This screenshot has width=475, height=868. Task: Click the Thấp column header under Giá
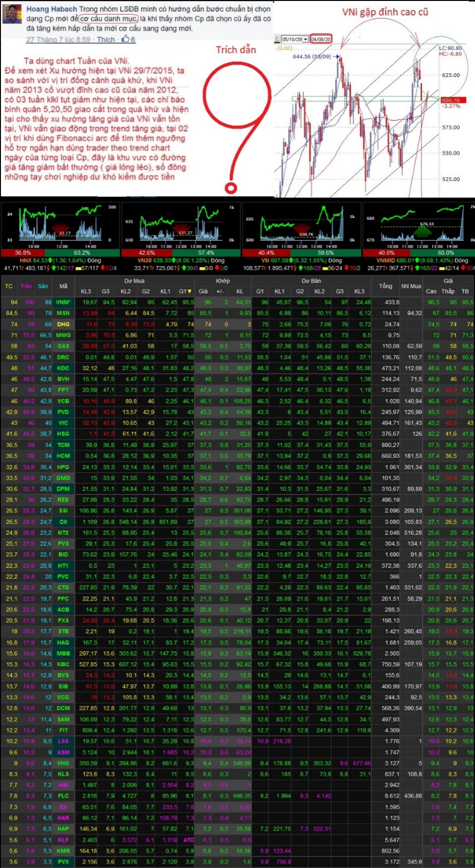448,291
